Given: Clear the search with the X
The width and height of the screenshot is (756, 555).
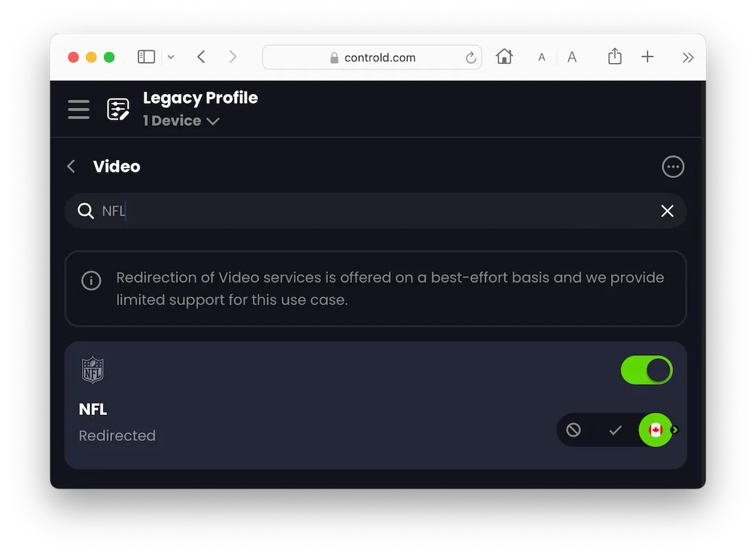Looking at the screenshot, I should (667, 211).
